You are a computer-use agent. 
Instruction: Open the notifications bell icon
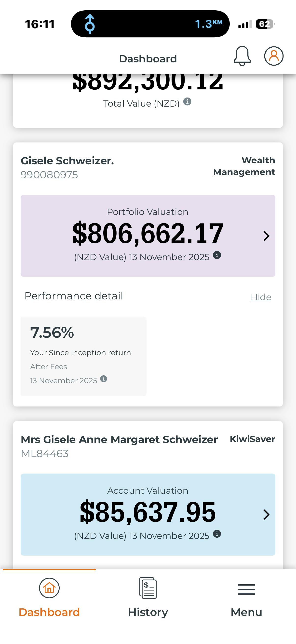(242, 56)
